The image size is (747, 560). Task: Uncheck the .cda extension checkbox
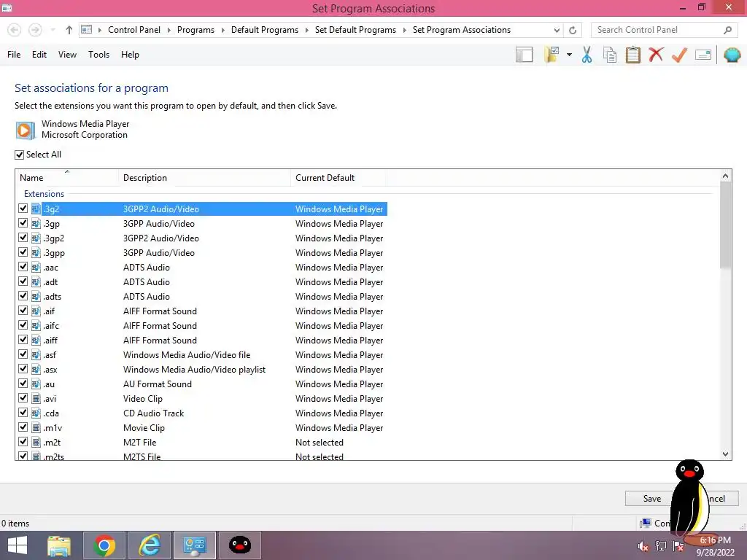coord(23,413)
